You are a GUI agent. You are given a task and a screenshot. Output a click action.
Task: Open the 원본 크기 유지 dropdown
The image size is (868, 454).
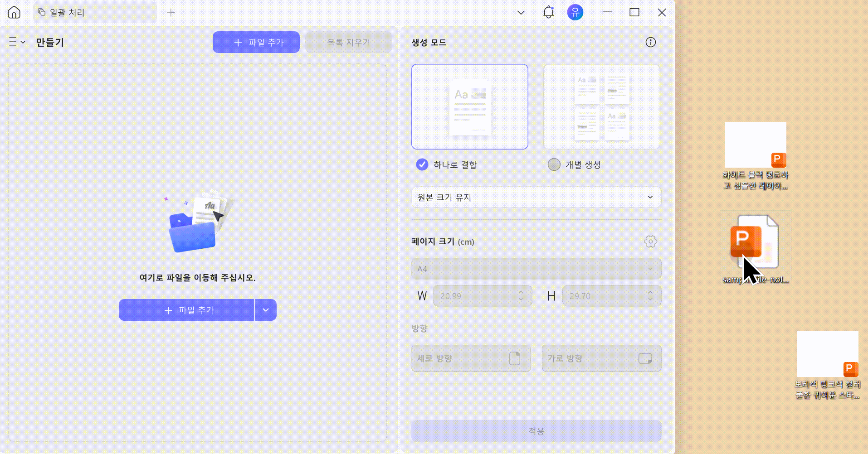coord(536,197)
